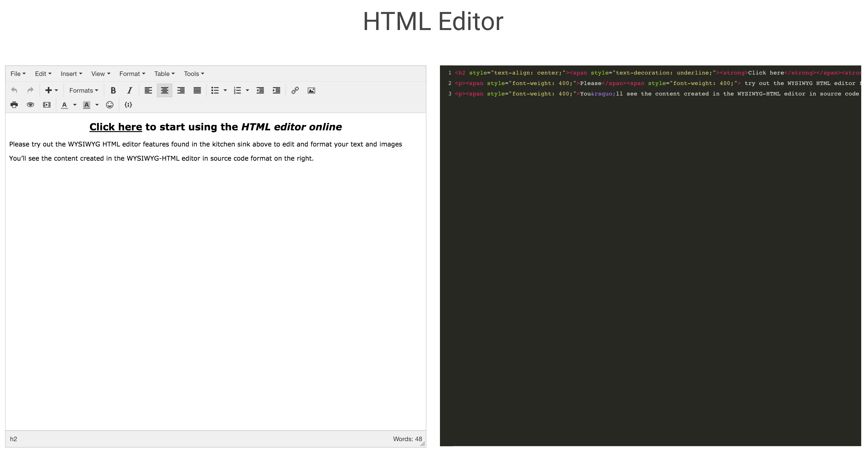Click the Italic formatting icon

point(128,90)
